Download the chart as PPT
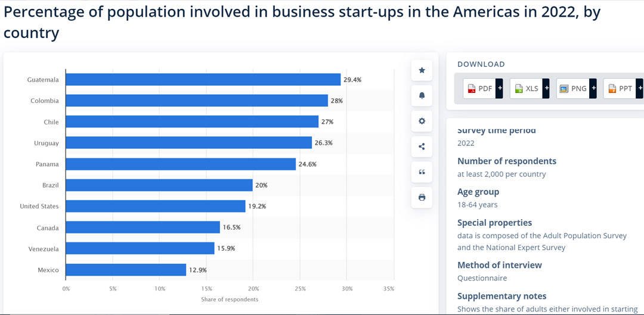 [x=619, y=88]
